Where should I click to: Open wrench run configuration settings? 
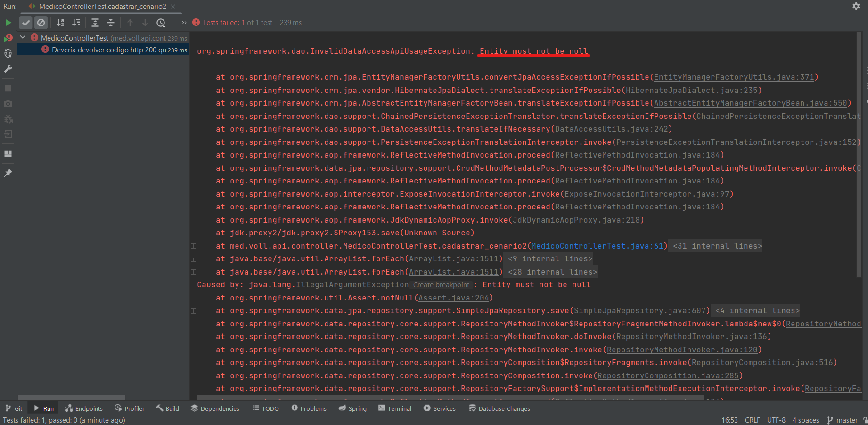point(8,69)
